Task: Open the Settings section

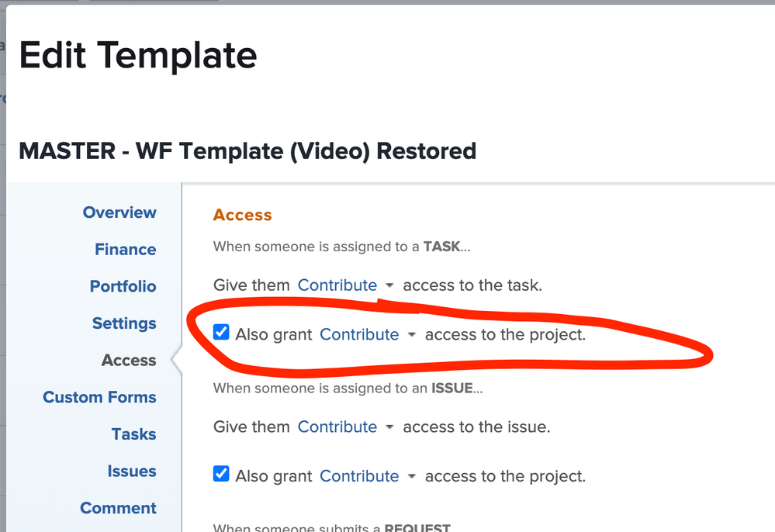Action: point(124,323)
